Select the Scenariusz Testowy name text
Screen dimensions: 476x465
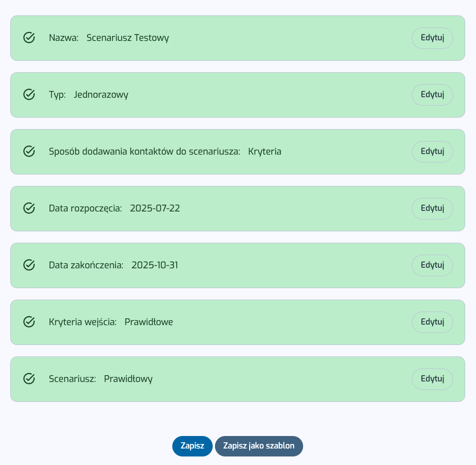[x=127, y=38]
